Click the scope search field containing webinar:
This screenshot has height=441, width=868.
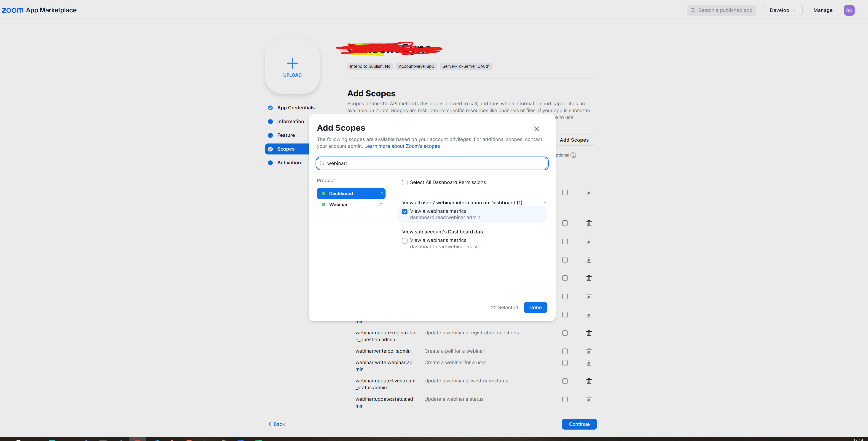(435, 163)
